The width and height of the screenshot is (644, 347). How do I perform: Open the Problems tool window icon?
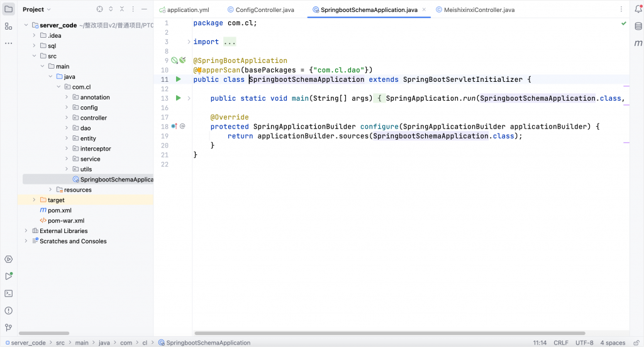click(8, 310)
